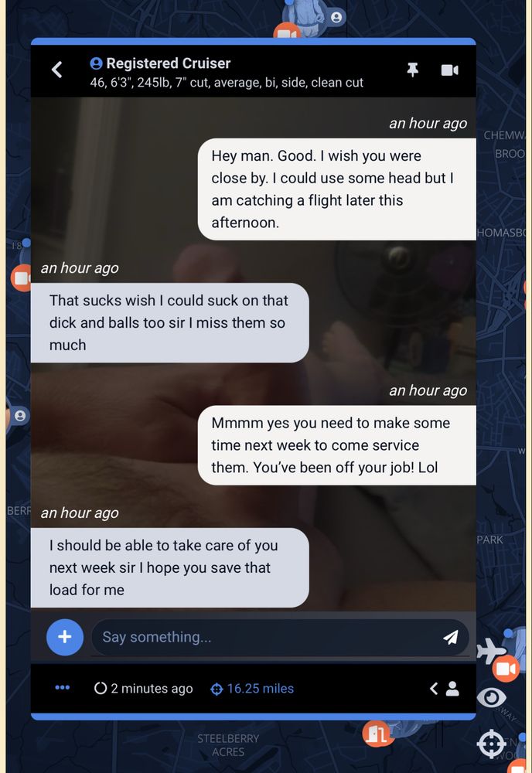Image resolution: width=532 pixels, height=773 pixels.
Task: Pin this conversation with the pushpin icon
Action: (413, 70)
